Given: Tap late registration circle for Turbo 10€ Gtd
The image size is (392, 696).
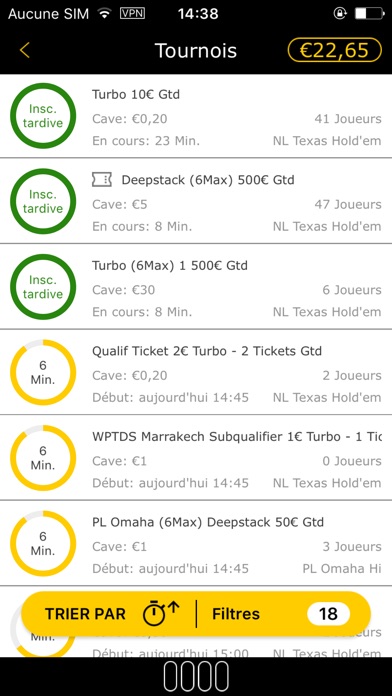Looking at the screenshot, I should point(43,116).
